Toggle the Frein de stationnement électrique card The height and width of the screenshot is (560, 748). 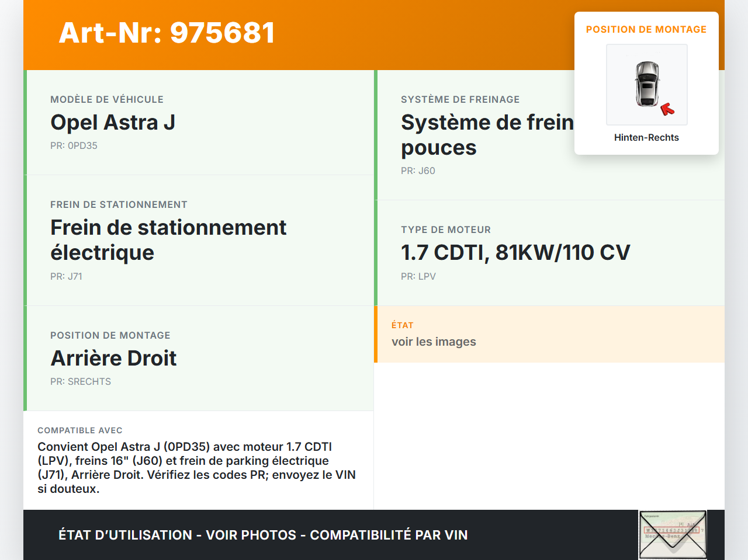pyautogui.click(x=199, y=239)
